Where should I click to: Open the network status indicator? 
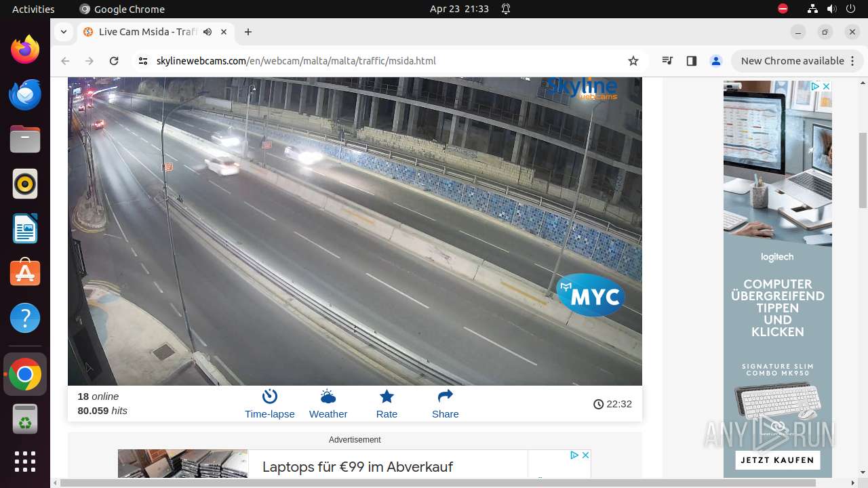(812, 9)
